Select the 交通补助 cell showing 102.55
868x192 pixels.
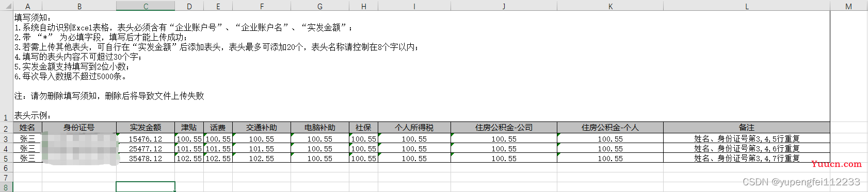pos(262,158)
